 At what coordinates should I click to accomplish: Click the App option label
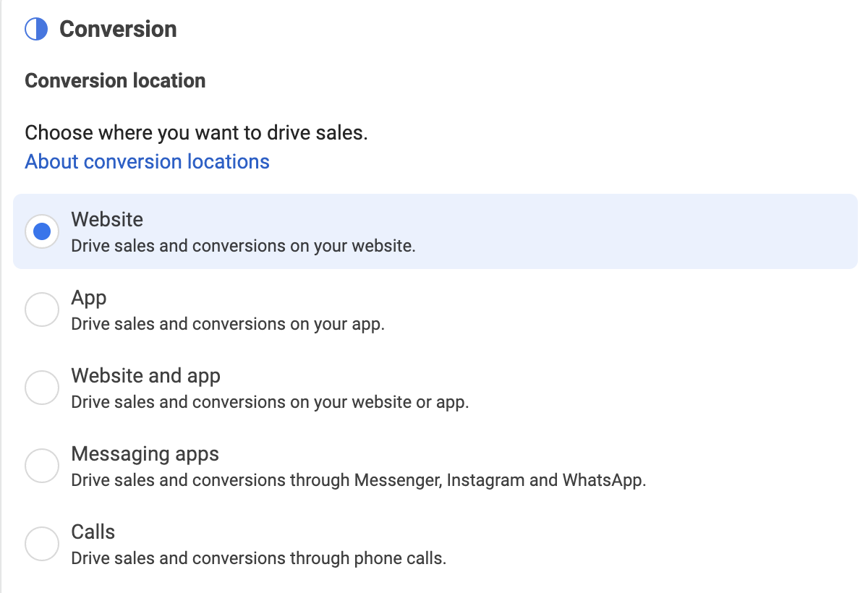tap(88, 297)
